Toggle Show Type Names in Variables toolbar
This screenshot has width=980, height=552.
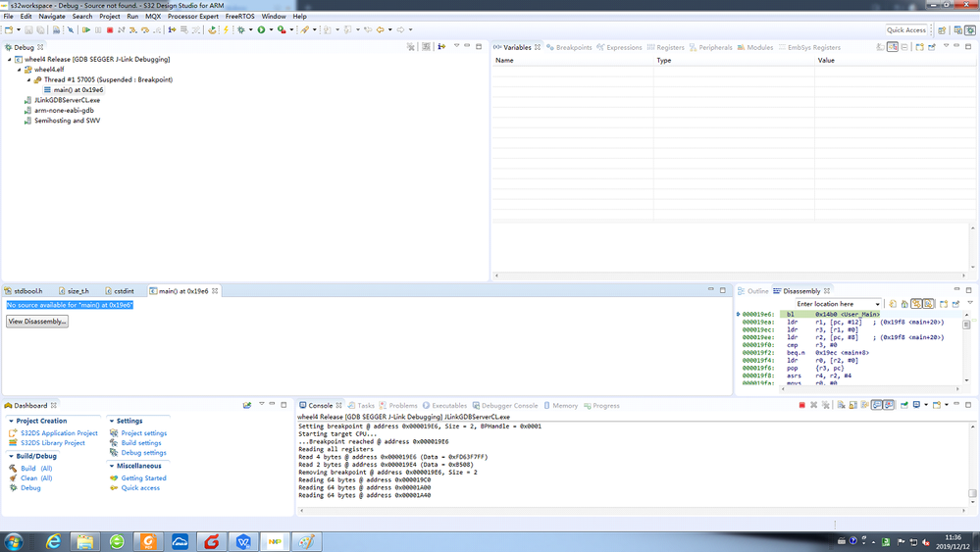click(880, 47)
